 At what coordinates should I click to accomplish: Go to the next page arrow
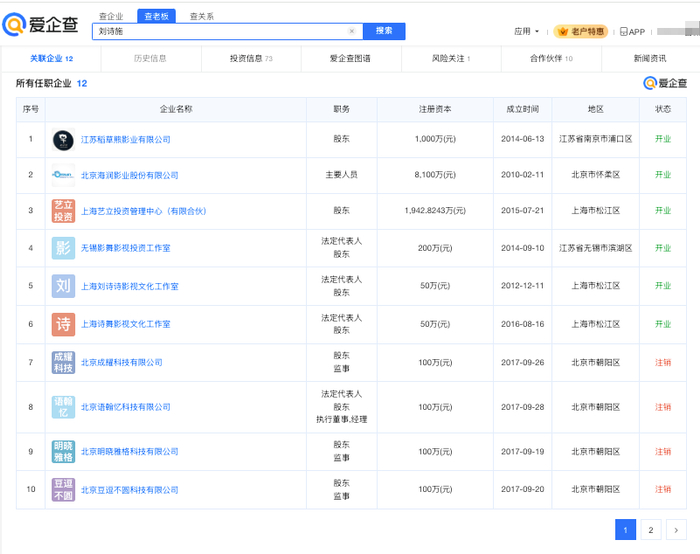(676, 530)
